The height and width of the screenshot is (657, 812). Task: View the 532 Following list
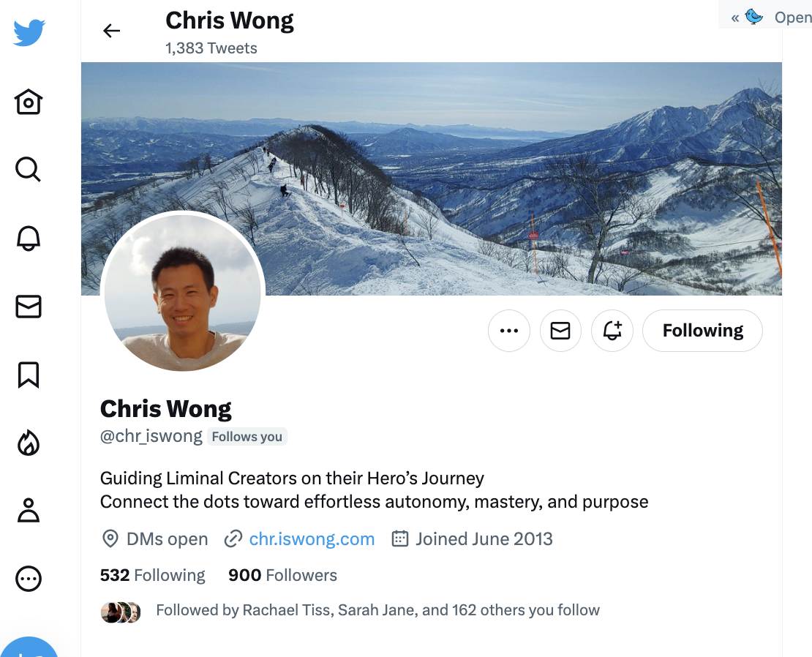tap(152, 575)
